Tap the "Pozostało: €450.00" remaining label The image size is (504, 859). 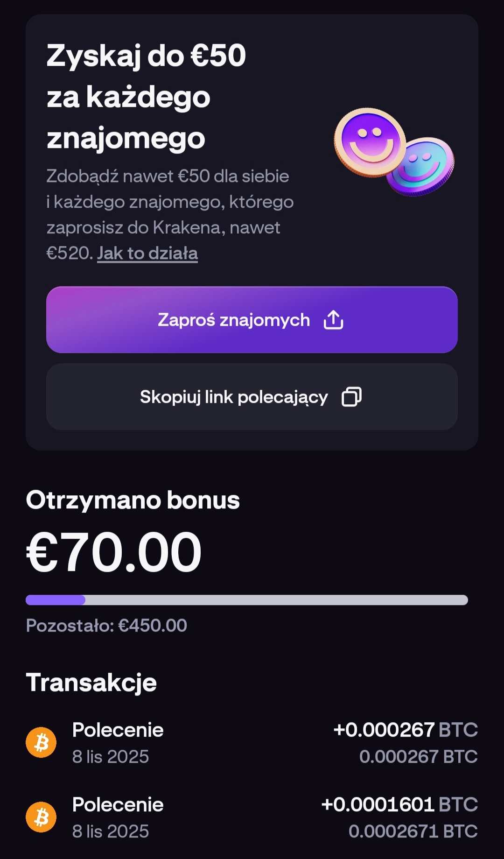(106, 626)
